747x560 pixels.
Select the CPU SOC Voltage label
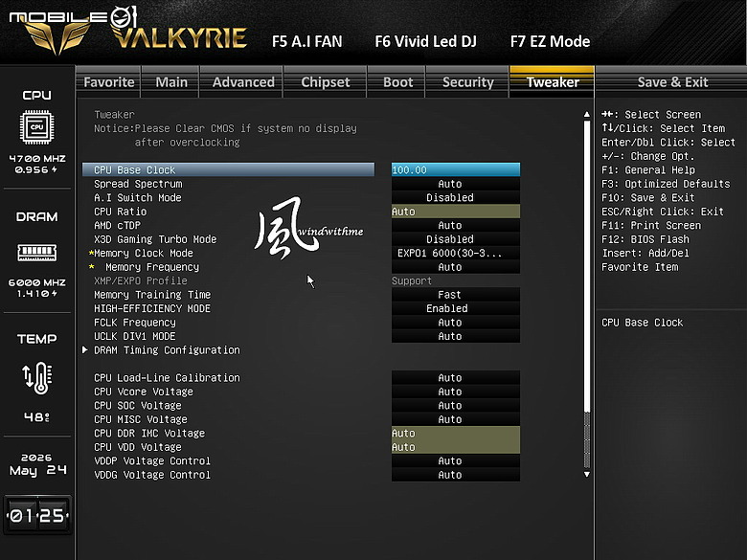(x=138, y=405)
